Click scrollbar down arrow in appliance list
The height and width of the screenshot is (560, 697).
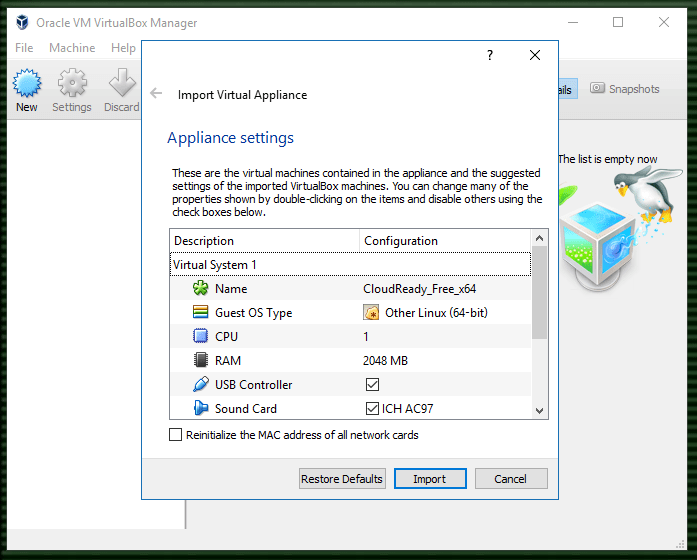click(539, 410)
